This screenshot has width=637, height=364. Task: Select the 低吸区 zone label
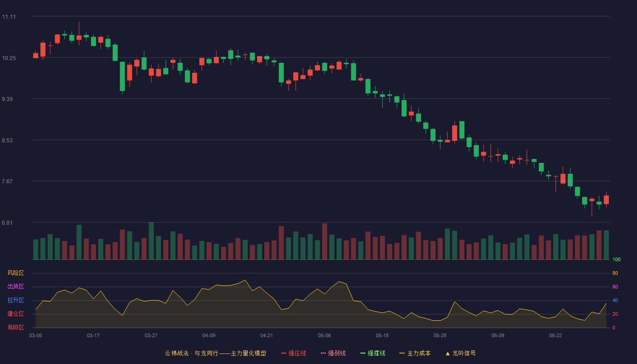(16, 327)
